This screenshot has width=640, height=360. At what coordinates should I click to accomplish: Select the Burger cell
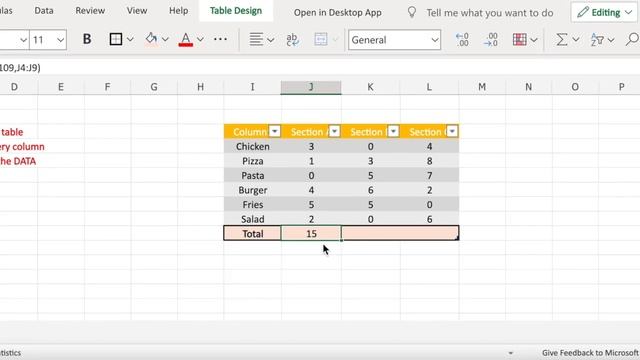tap(253, 190)
